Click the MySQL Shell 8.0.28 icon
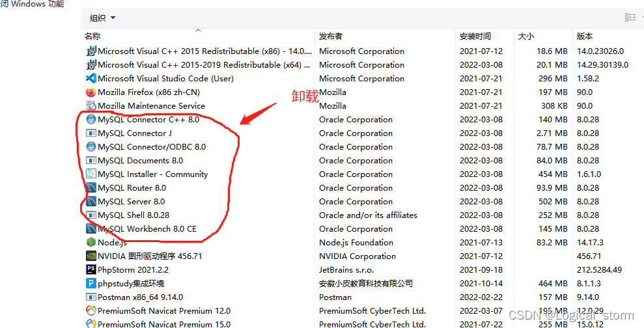 (x=91, y=215)
